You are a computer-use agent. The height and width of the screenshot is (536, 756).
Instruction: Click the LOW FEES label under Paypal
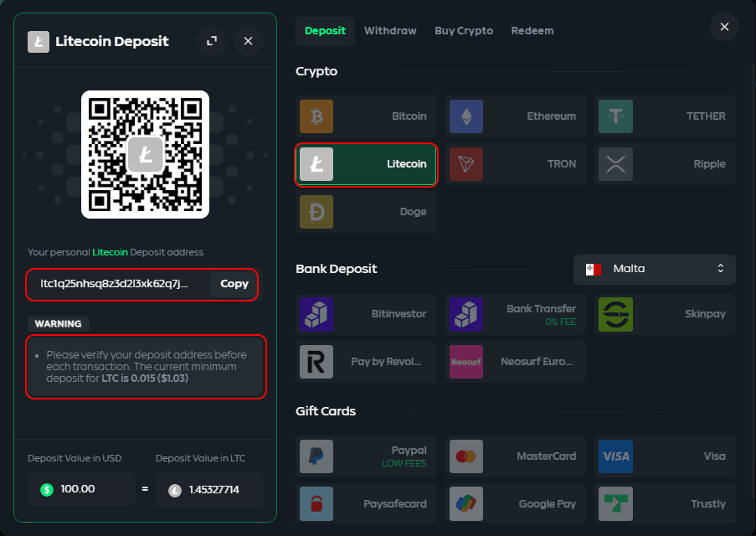[x=404, y=464]
